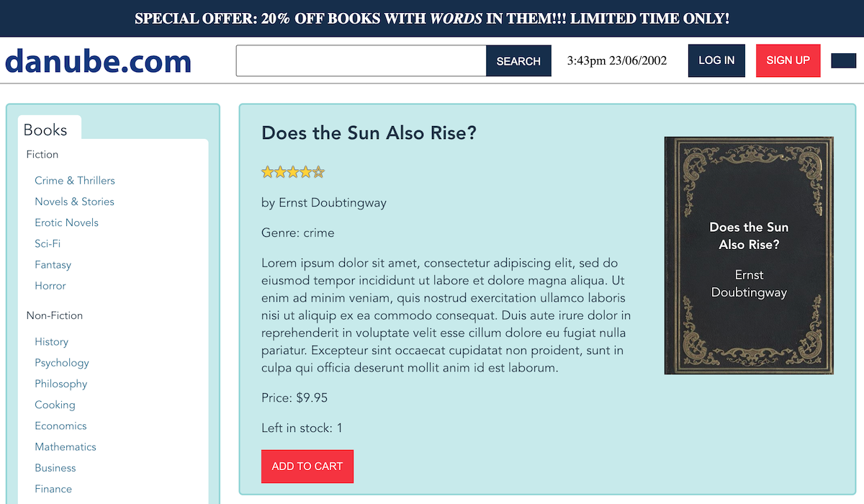This screenshot has height=504, width=864.
Task: Browse the Sci-Fi category
Action: click(48, 243)
